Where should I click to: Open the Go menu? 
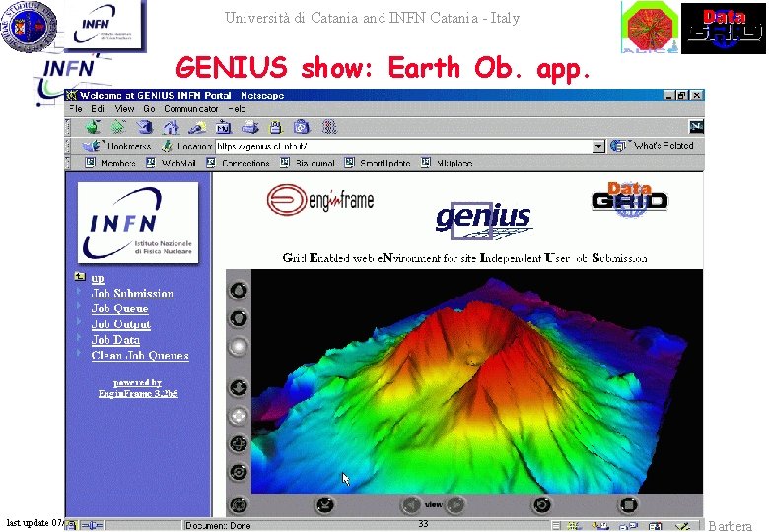click(x=149, y=108)
